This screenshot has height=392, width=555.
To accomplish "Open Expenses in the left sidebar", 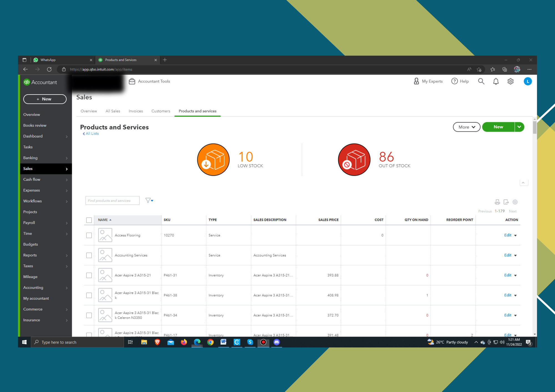I will [32, 190].
